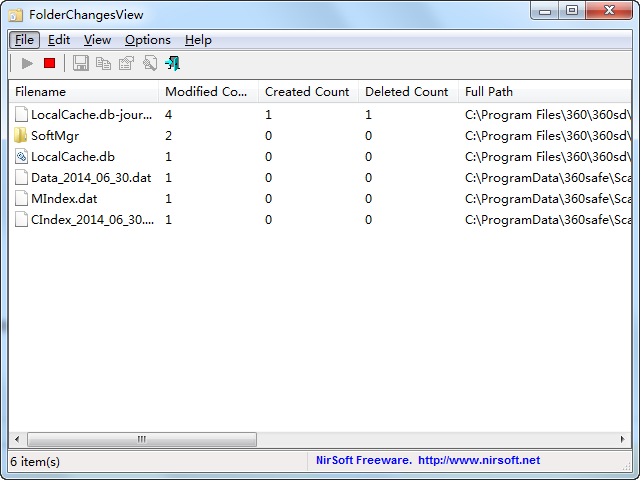Open the Edit menu
Viewport: 640px width, 480px height.
(59, 40)
